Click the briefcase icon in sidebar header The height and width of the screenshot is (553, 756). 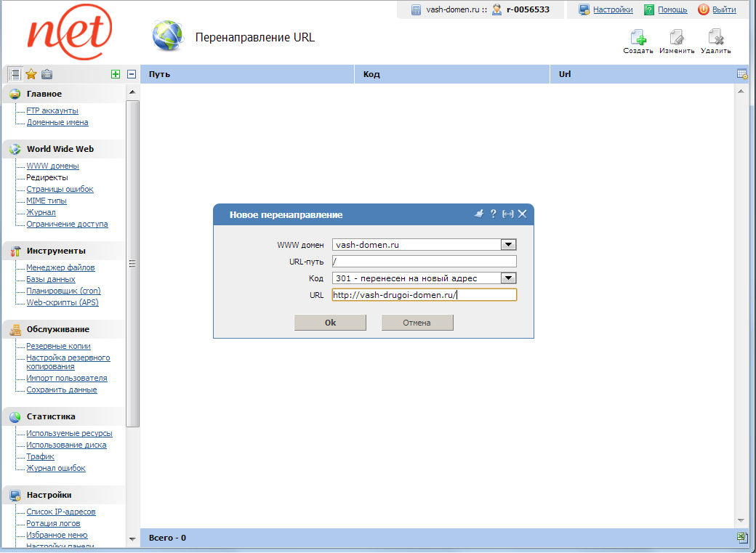click(x=46, y=73)
